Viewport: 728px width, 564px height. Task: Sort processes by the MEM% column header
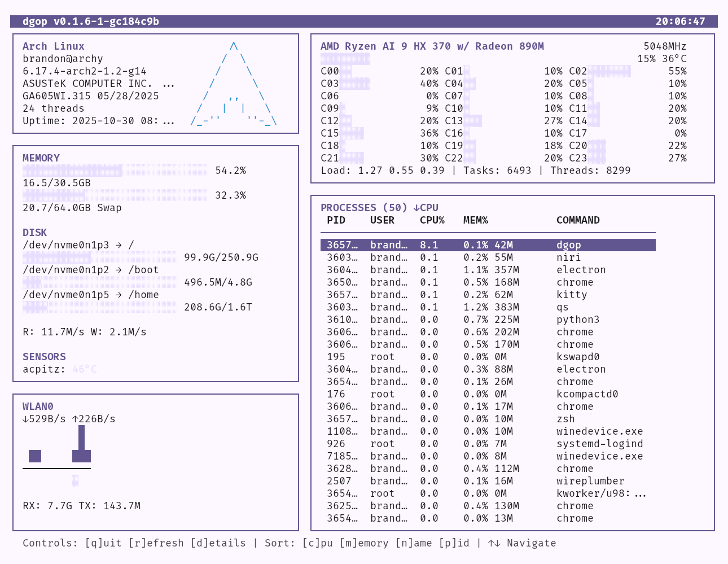click(x=475, y=220)
